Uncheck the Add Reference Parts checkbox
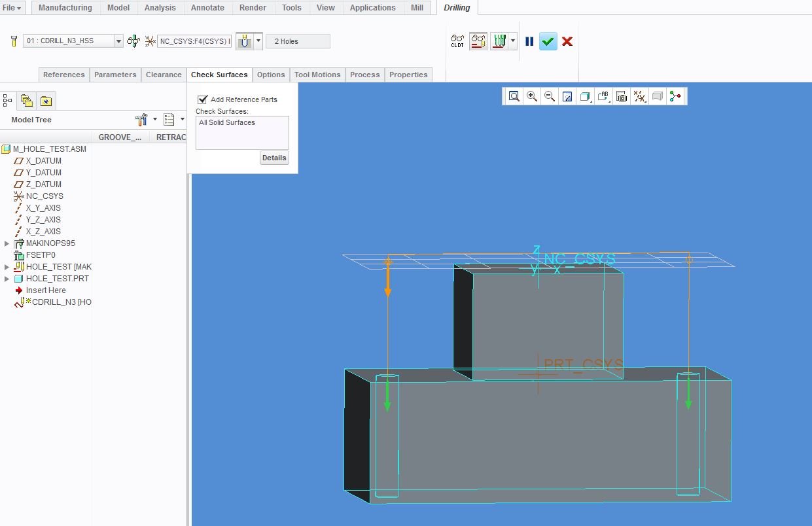 tap(202, 99)
